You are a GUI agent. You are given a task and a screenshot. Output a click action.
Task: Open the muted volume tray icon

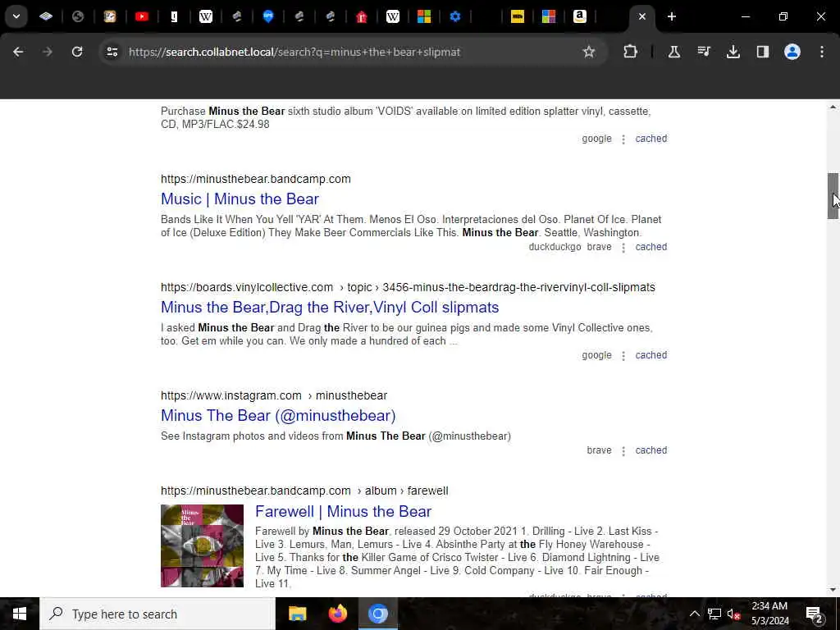pos(733,614)
